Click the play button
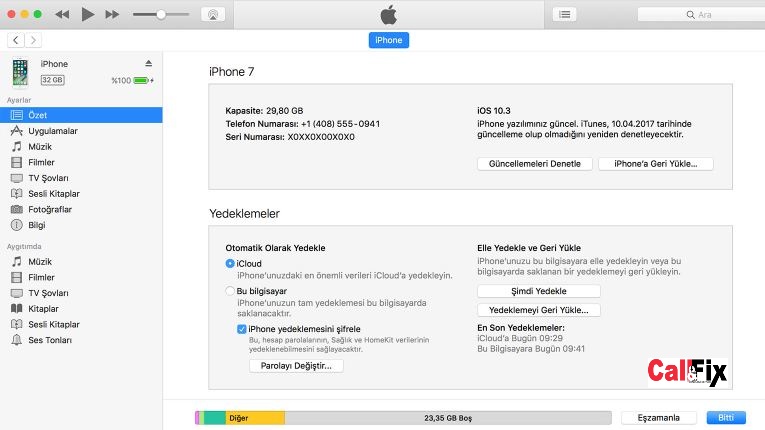765x430 pixels. click(x=87, y=15)
